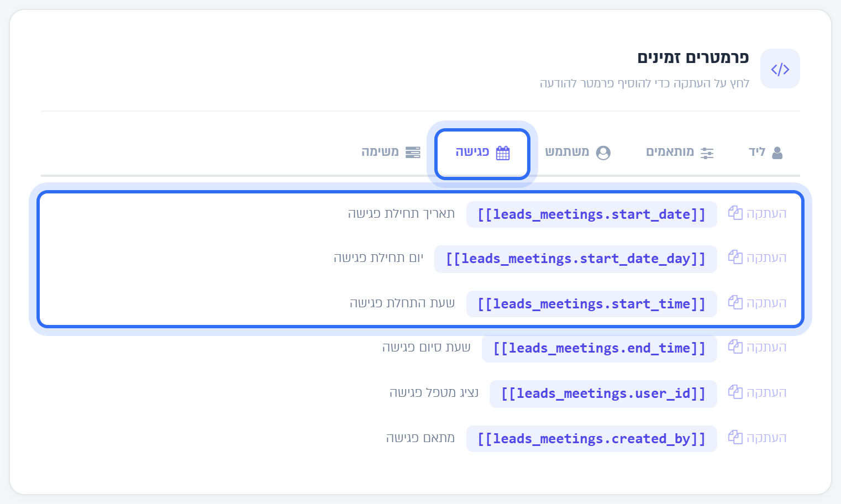Click the מתאם פגישה description
841x504 pixels.
pyautogui.click(x=420, y=438)
